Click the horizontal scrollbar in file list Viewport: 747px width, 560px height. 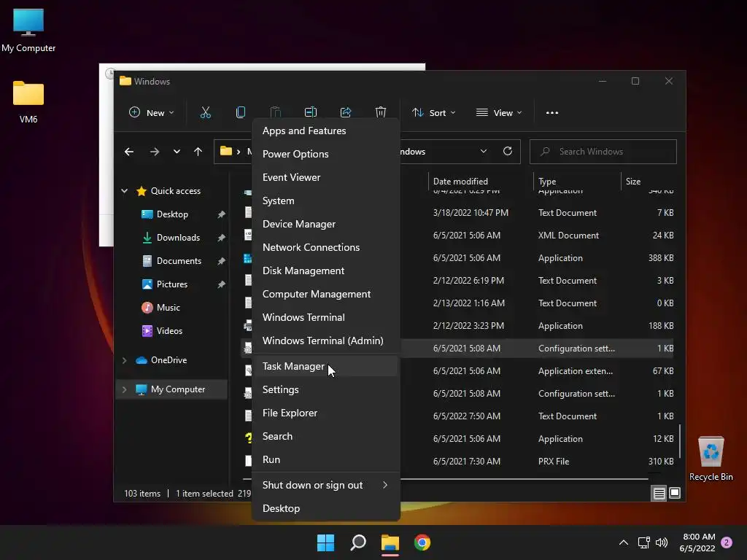click(445, 478)
